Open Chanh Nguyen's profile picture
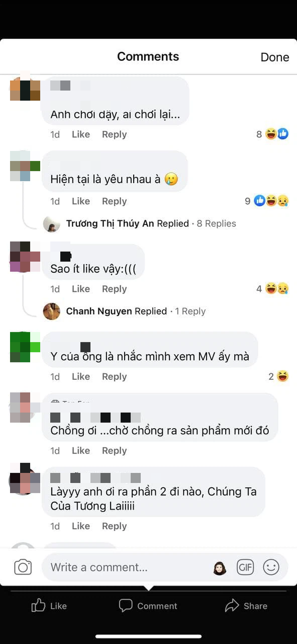 (52, 311)
